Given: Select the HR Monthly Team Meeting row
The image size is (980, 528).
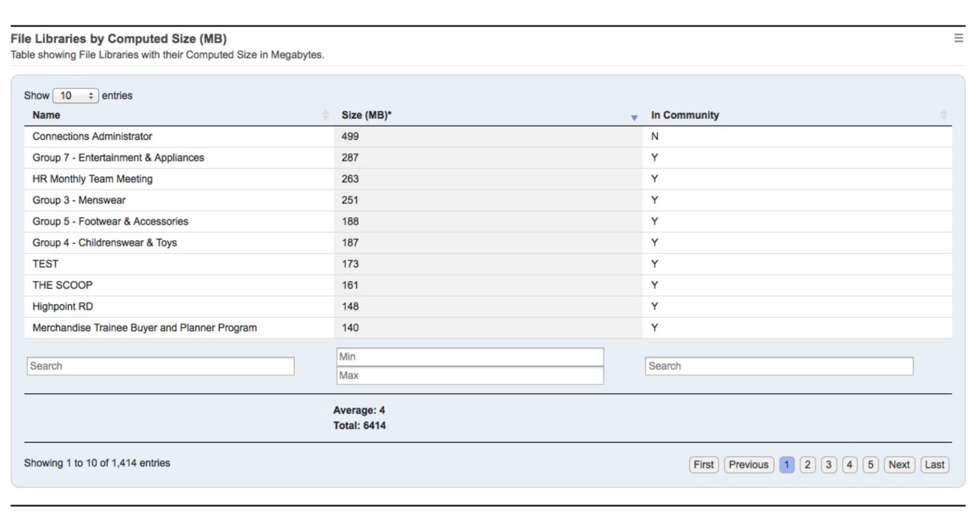Looking at the screenshot, I should point(183,179).
